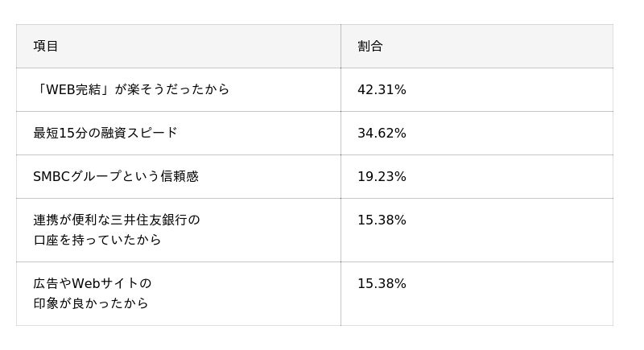Viewport: 644px width, 350px height.
Task: Click the 19.23% value
Action: 382,177
